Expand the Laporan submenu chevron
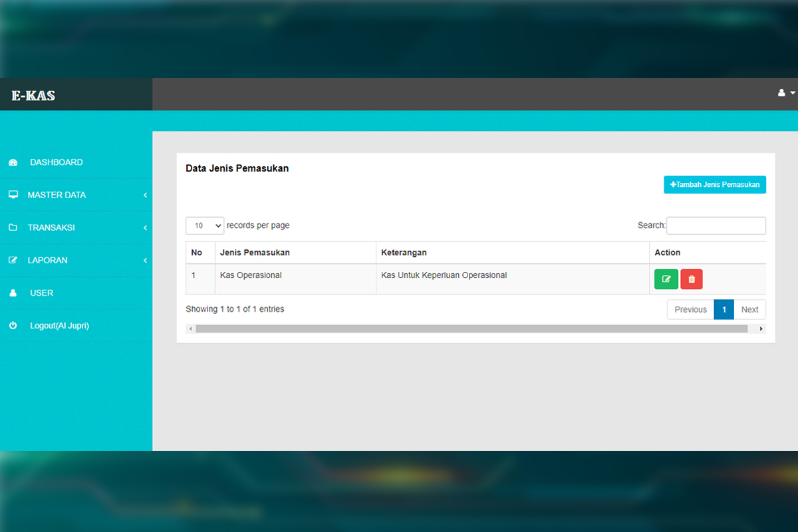 click(x=145, y=261)
